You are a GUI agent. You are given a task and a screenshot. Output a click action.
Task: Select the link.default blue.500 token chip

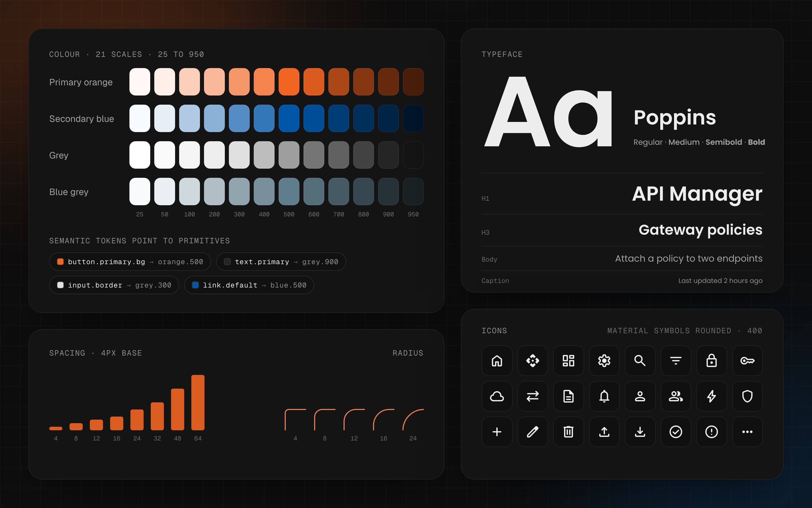pyautogui.click(x=249, y=285)
